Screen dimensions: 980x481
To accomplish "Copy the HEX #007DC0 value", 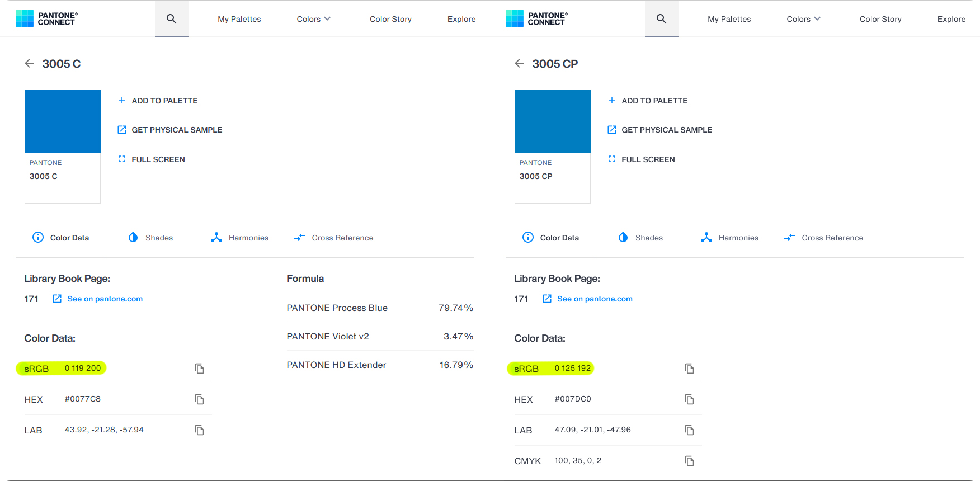I will pos(689,399).
